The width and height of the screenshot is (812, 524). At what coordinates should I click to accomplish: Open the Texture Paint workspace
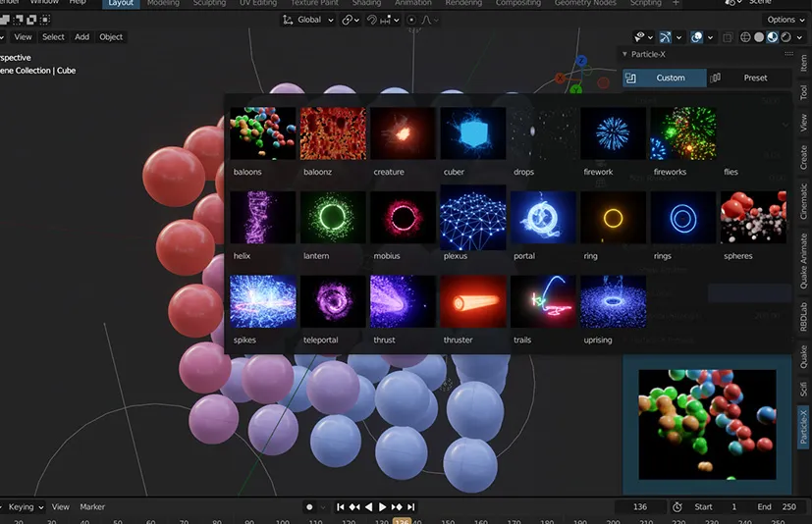click(x=314, y=3)
